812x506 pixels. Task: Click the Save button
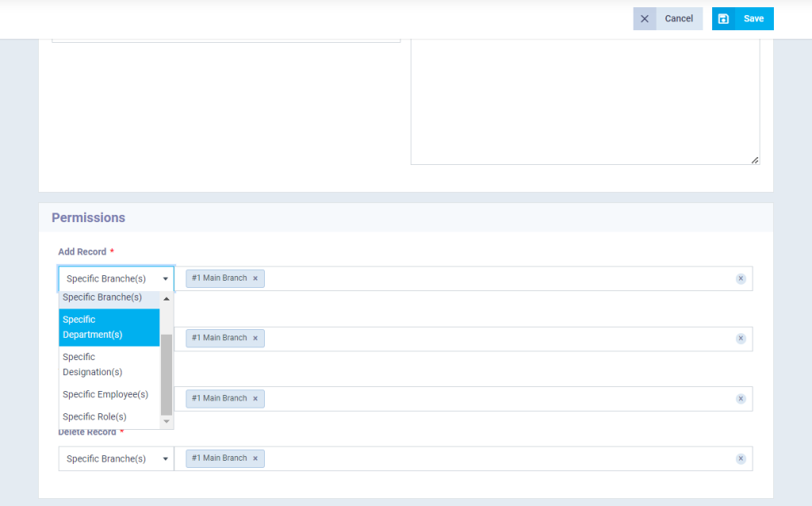point(742,19)
